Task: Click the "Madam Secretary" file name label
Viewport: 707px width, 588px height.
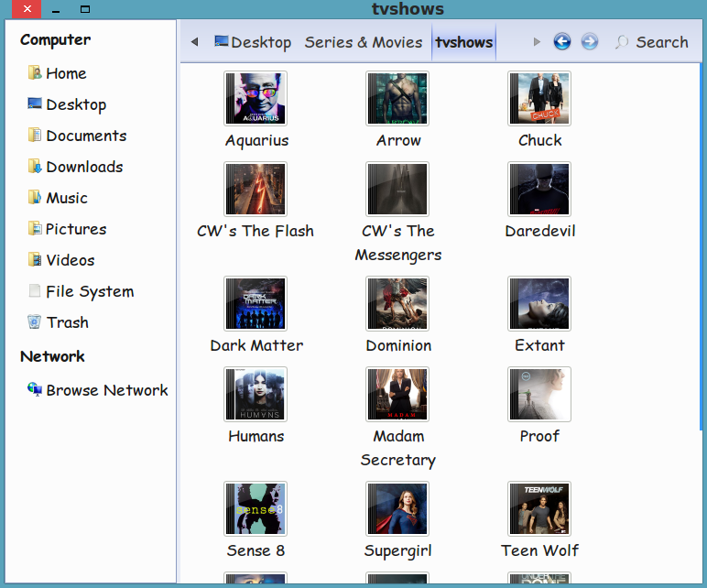Action: [398, 448]
